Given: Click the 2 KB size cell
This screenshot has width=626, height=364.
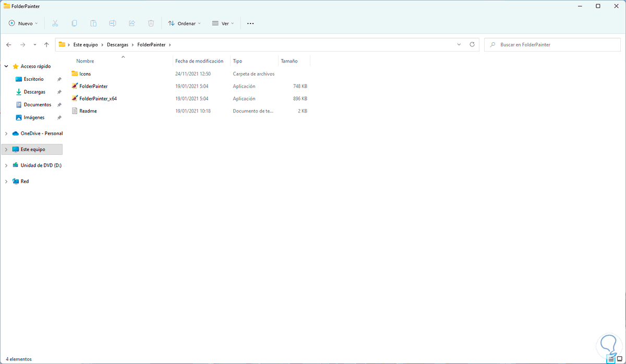Looking at the screenshot, I should click(302, 111).
